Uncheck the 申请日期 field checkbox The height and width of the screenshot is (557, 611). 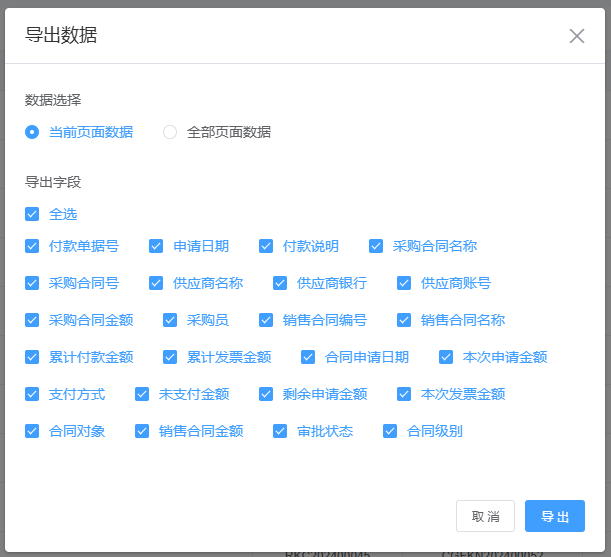click(156, 246)
